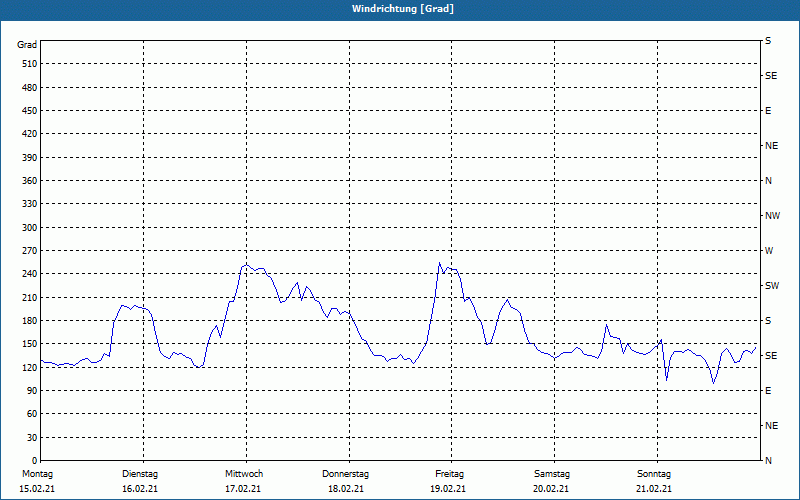Click the 'NE' compass label beside value 30
The image size is (800, 500).
771,426
